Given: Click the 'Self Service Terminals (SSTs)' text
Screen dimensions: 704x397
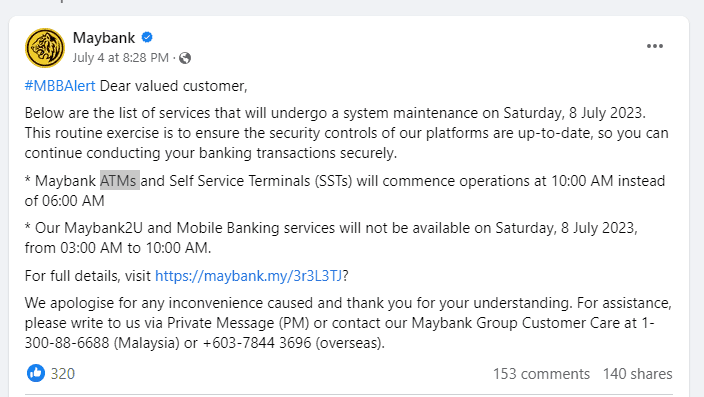Looking at the screenshot, I should pos(260,181).
